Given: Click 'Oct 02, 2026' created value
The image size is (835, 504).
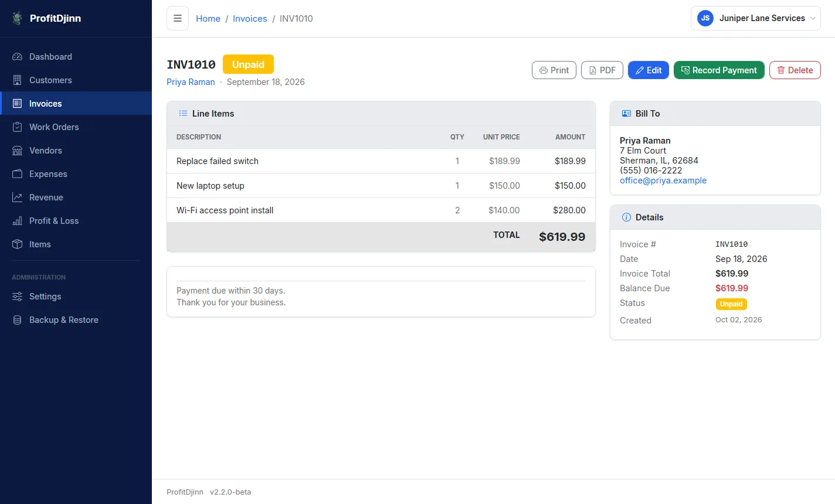Looking at the screenshot, I should (739, 320).
